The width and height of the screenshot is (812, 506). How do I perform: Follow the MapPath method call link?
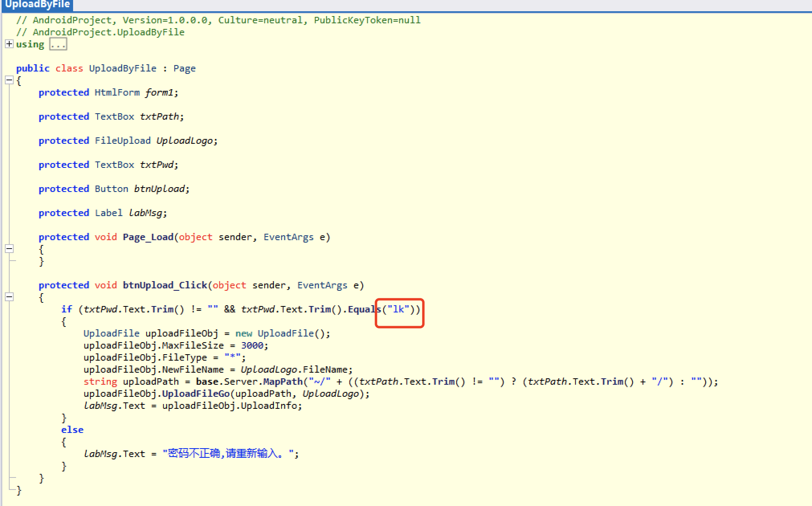pyautogui.click(x=282, y=382)
